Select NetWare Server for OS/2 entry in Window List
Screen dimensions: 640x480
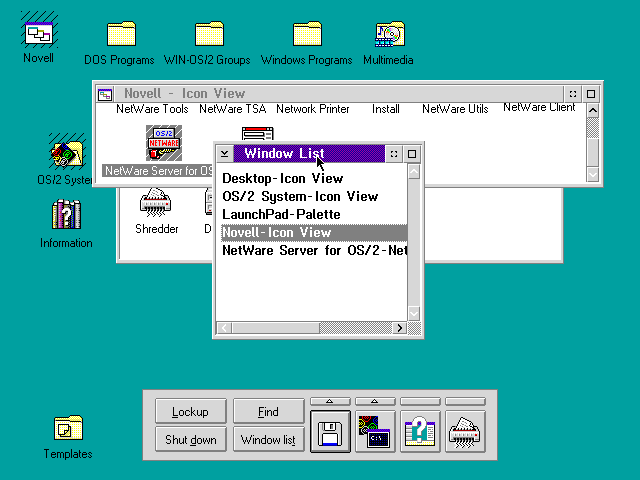(314, 250)
